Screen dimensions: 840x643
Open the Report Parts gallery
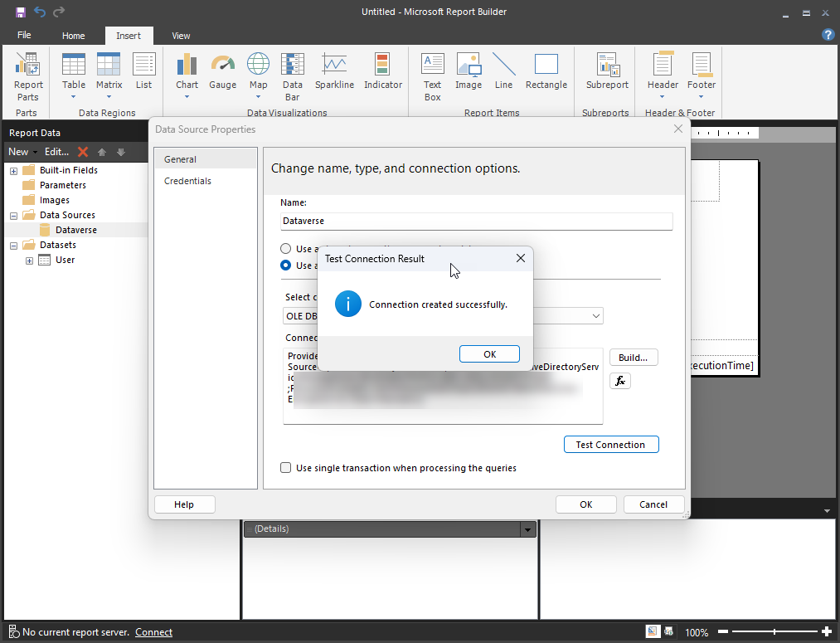pos(28,76)
